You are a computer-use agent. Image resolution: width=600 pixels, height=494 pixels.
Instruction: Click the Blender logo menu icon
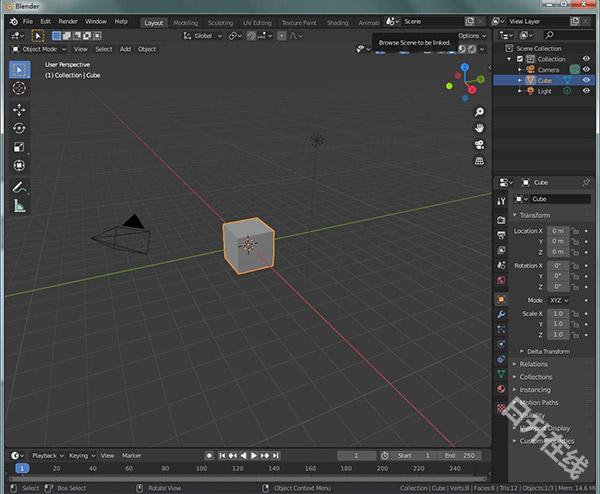13,21
